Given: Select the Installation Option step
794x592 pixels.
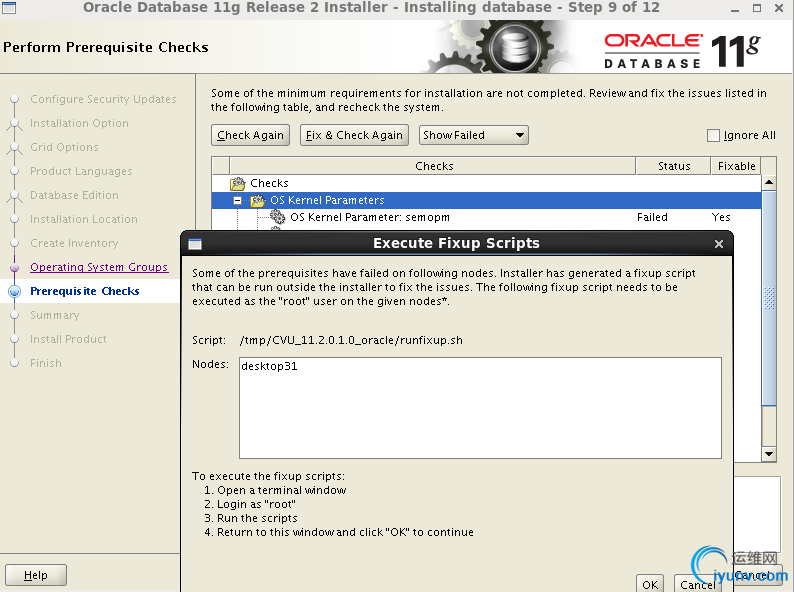Looking at the screenshot, I should click(x=79, y=123).
